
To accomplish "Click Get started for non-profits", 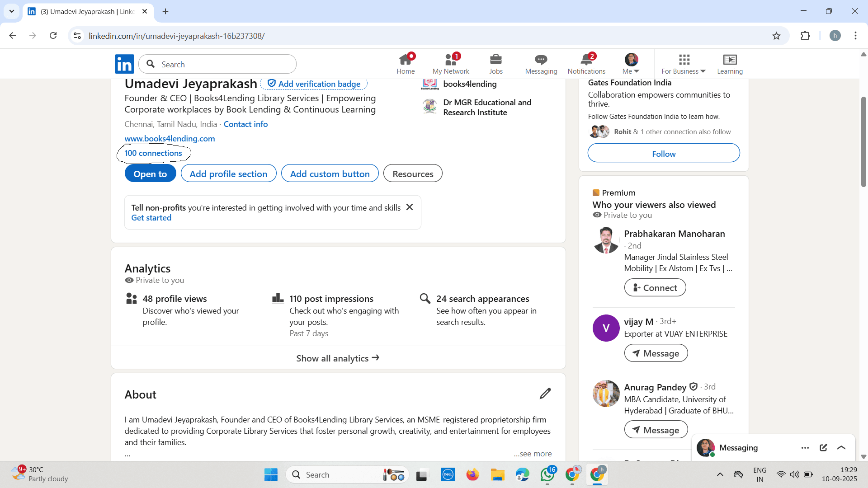I will pyautogui.click(x=151, y=218).
